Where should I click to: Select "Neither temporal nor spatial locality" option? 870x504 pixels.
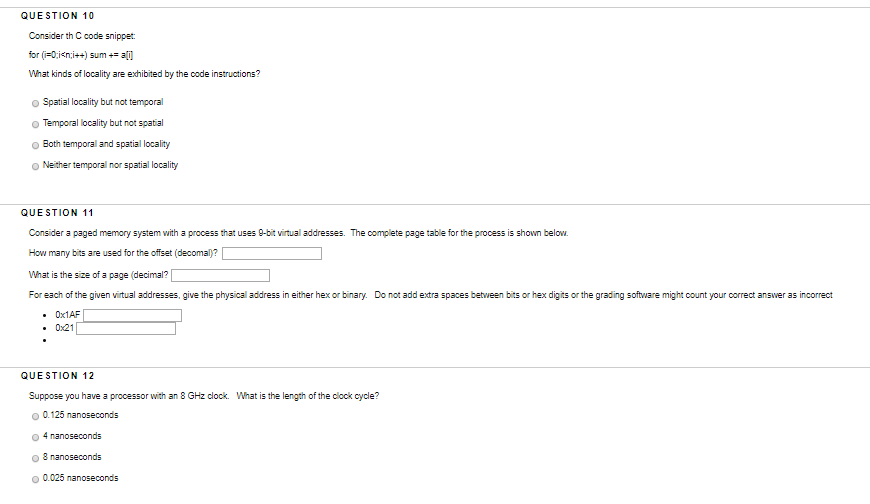pyautogui.click(x=37, y=165)
